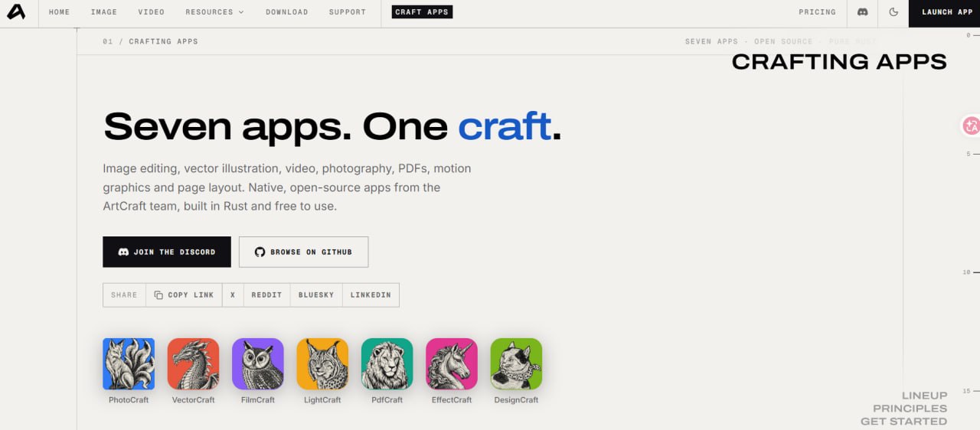Open the Discord icon in navbar
The image size is (980, 430).
pos(863,12)
